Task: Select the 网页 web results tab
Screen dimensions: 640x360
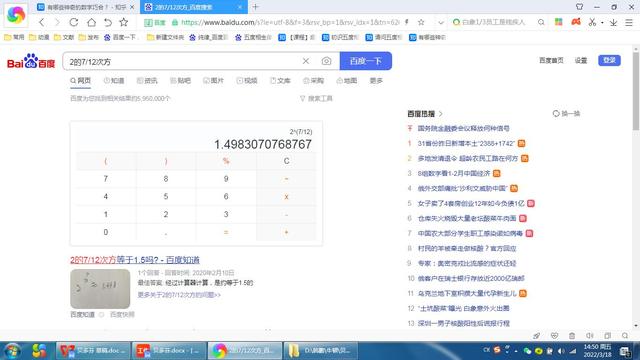Action: point(80,81)
